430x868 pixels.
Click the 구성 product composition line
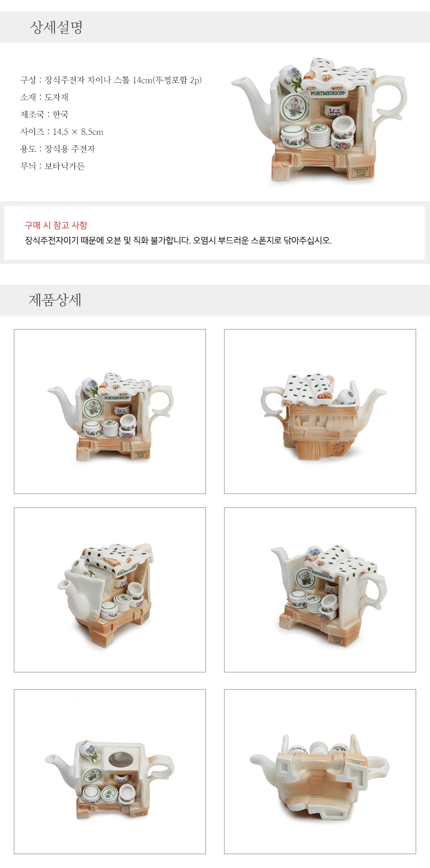coord(111,80)
